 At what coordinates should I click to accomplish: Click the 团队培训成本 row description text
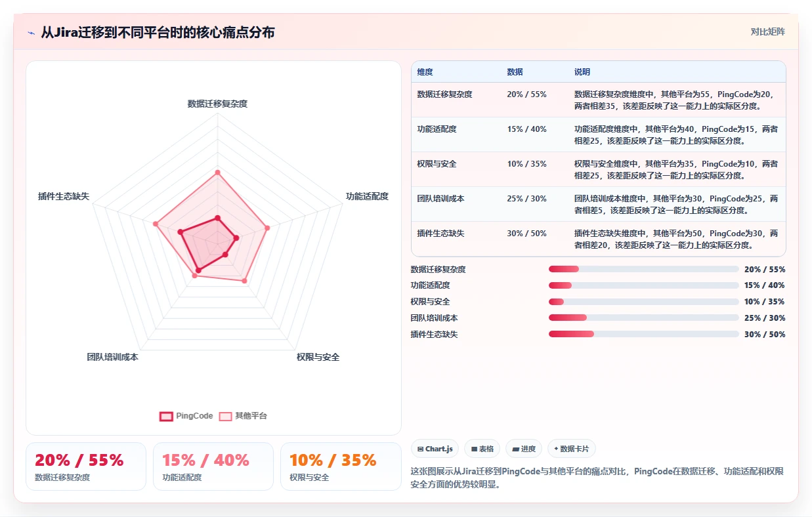[x=676, y=204]
